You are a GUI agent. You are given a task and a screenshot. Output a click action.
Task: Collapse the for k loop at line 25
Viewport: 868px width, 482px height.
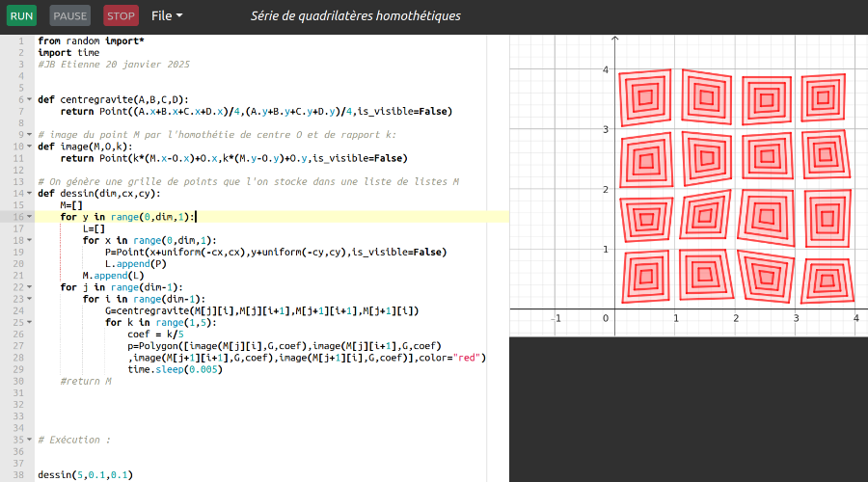coord(29,323)
